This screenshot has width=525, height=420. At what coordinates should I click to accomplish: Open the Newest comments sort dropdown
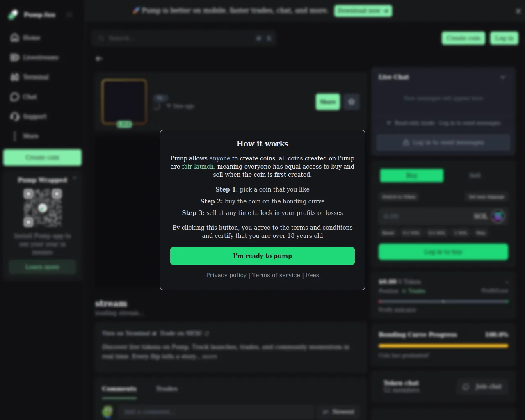[x=338, y=412]
